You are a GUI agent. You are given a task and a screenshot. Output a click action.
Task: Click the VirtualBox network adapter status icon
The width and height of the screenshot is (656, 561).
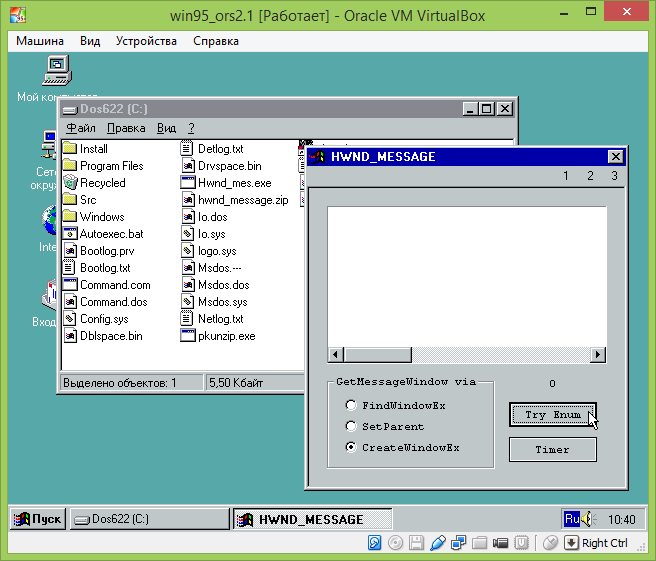(x=458, y=543)
